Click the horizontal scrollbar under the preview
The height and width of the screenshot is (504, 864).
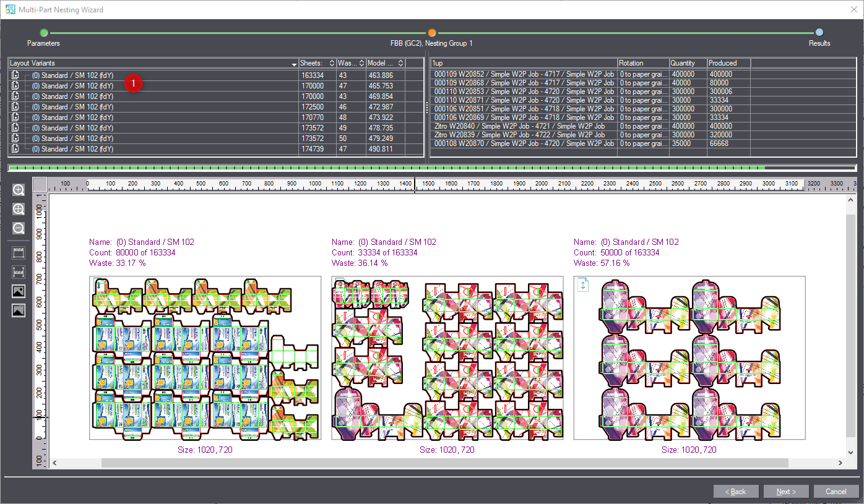(x=444, y=463)
